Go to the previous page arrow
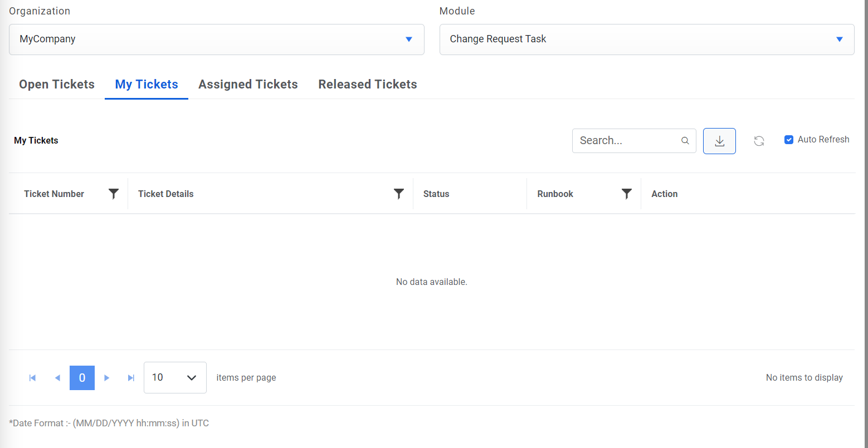868x448 pixels. point(57,378)
